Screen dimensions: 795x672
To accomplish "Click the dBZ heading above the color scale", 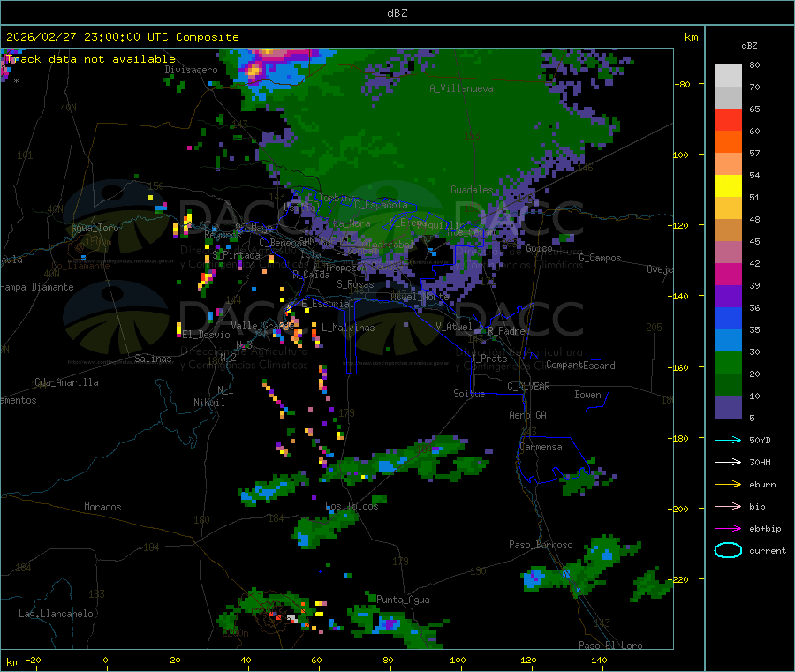I will 749,45.
